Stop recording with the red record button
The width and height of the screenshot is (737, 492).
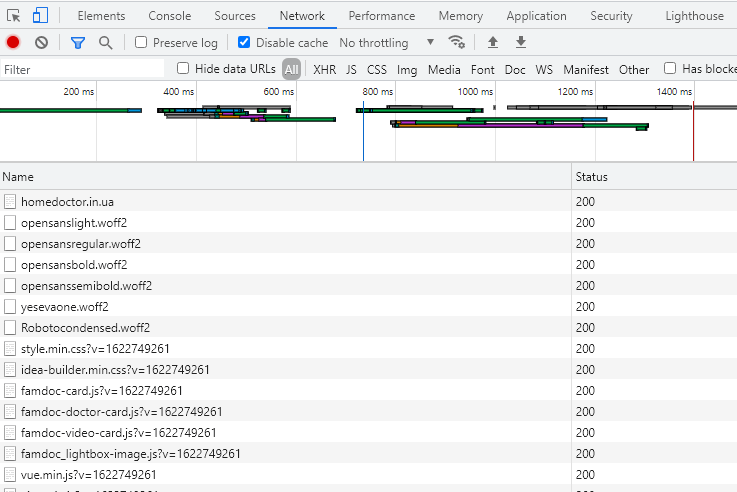13,43
